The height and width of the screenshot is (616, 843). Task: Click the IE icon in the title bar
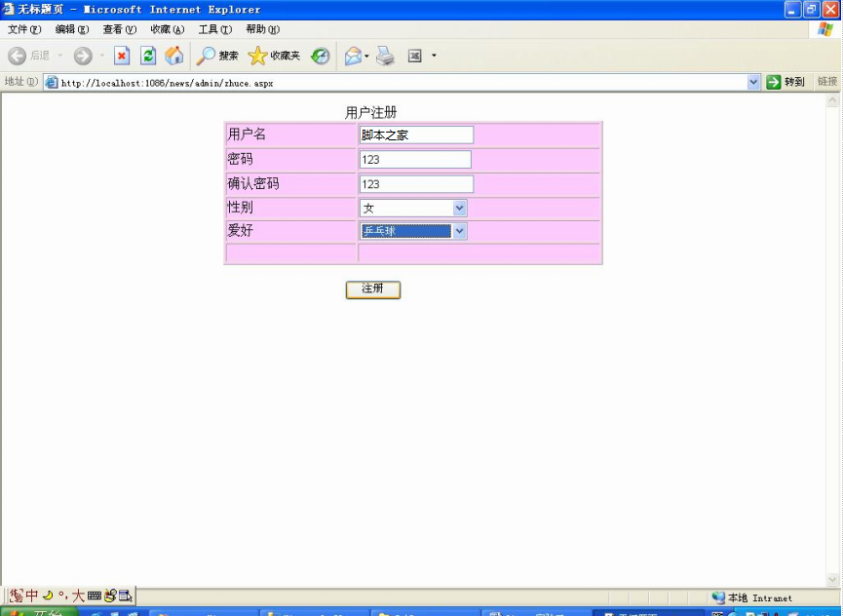(x=8, y=9)
